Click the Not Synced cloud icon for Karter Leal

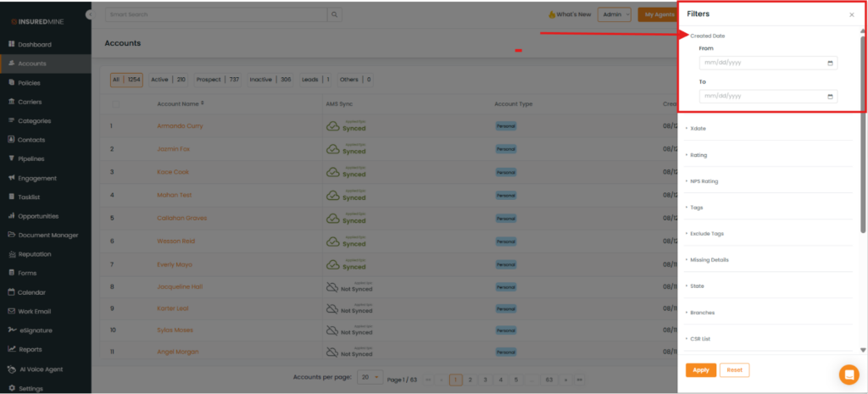[332, 308]
